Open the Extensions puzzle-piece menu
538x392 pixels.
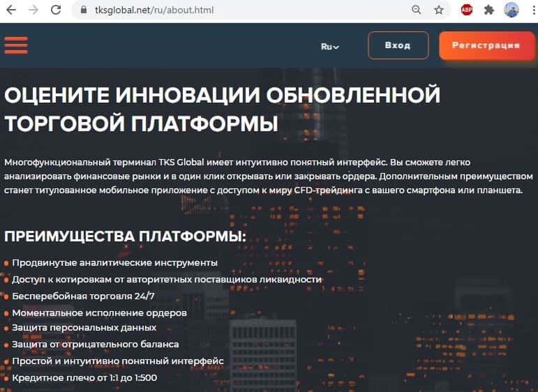click(x=489, y=10)
